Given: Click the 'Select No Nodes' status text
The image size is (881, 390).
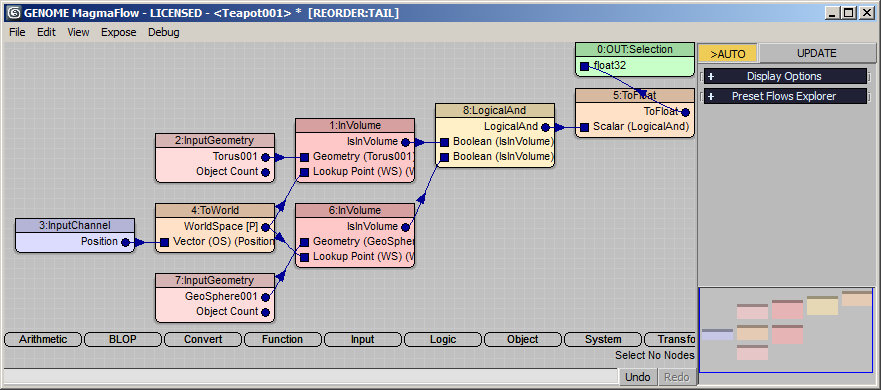Looking at the screenshot, I should tap(655, 355).
